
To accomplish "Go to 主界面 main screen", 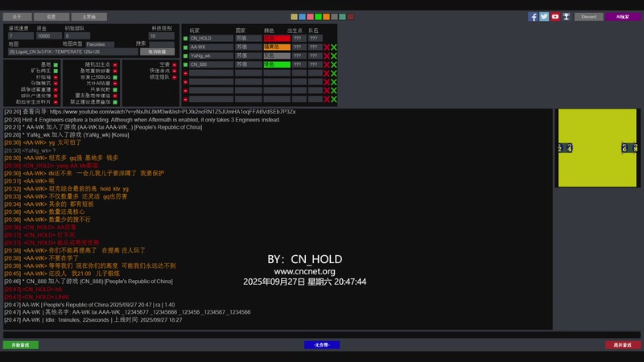I will tap(89, 17).
